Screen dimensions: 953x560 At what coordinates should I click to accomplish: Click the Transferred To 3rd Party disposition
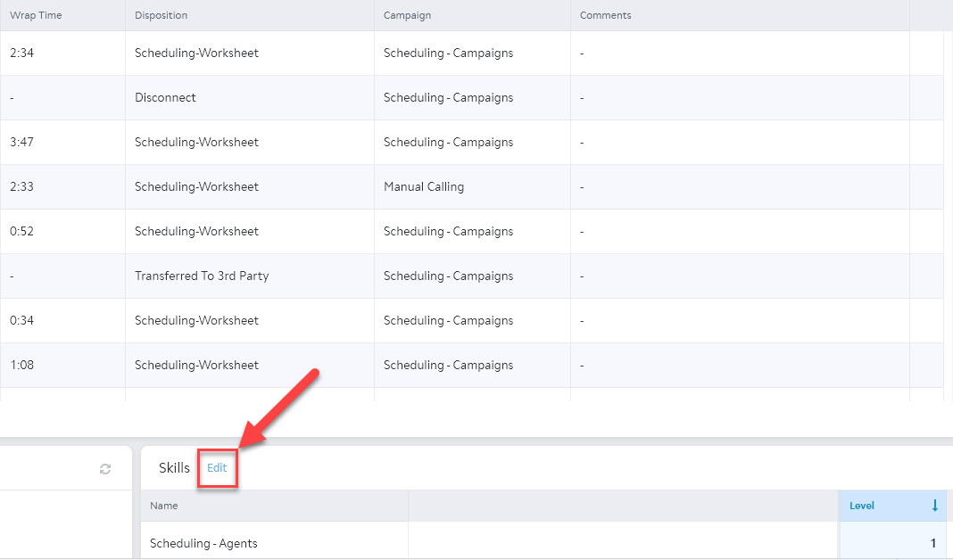coord(202,276)
